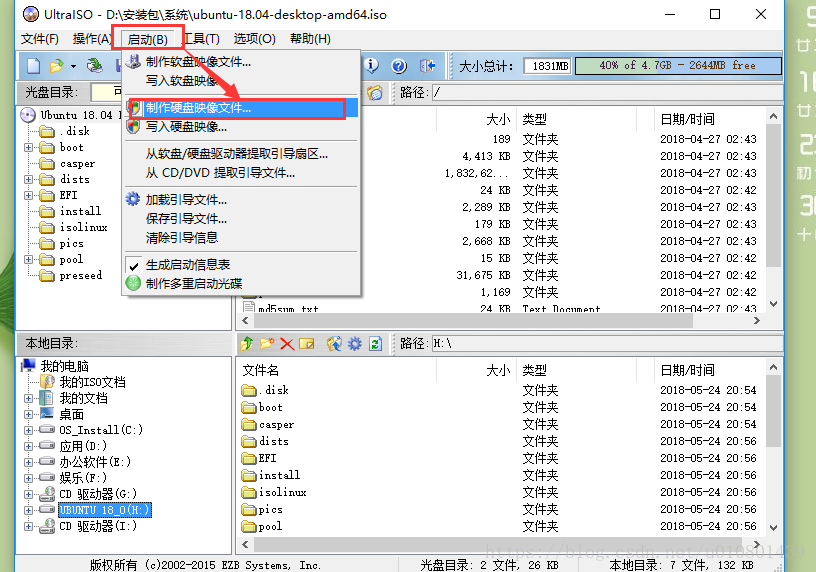Click the exit door toolbar icon
This screenshot has height=572, width=816.
427,66
